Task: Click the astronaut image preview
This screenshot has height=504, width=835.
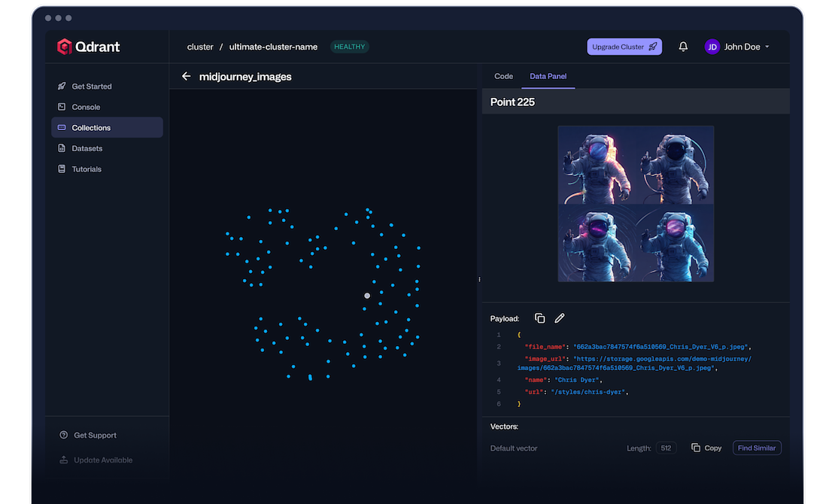Action: pos(636,204)
